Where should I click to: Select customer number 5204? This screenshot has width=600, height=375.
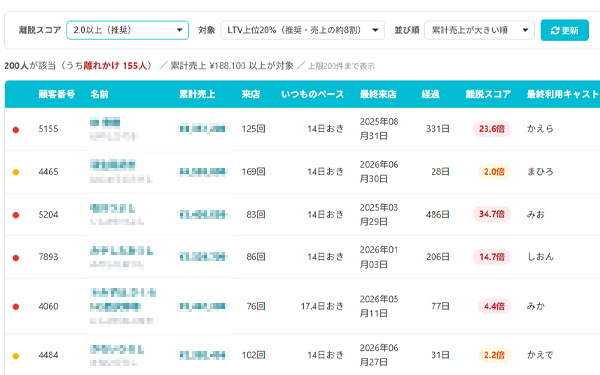click(x=48, y=215)
